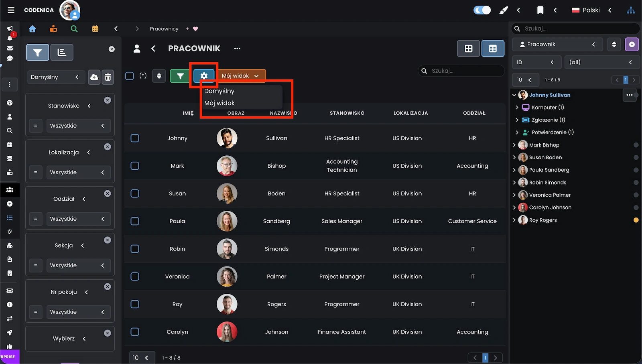
Task: Open the hamburger menu at top left
Action: pyautogui.click(x=11, y=10)
